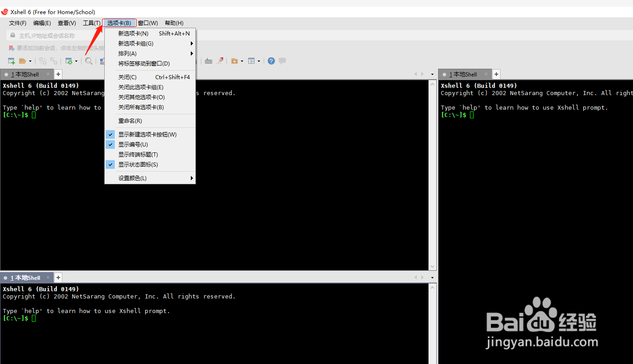Viewport: 633px width, 364px height.
Task: Choose 关闭(C) menu entry
Action: coord(150,77)
